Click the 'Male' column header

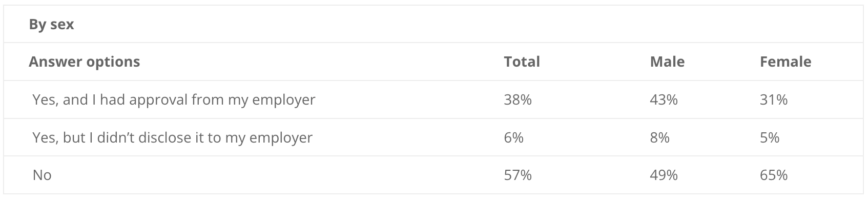pyautogui.click(x=667, y=62)
